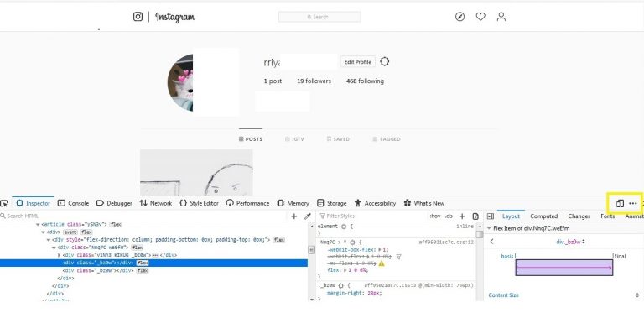Switch to the Fonts sidebar tab
644x313 pixels.
[607, 216]
